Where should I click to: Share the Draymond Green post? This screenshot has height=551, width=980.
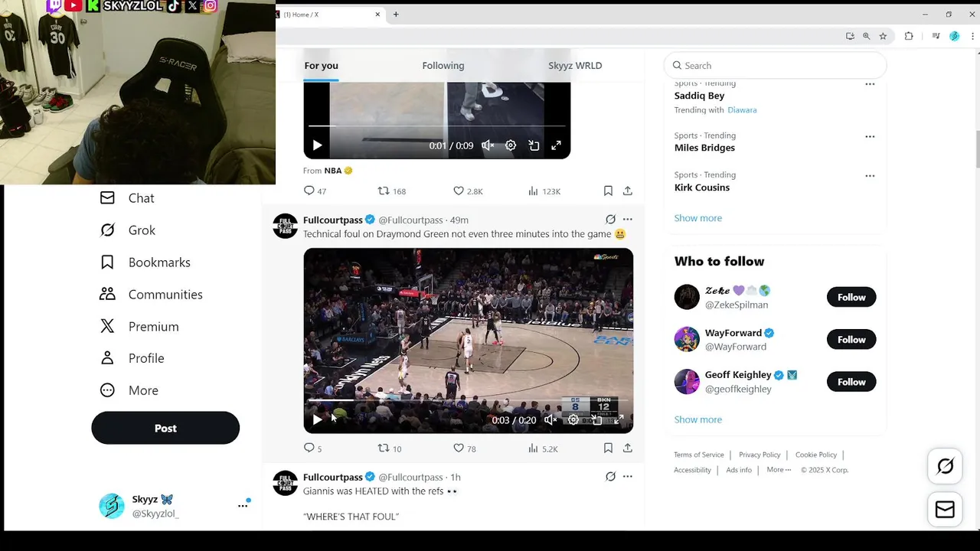pos(628,448)
